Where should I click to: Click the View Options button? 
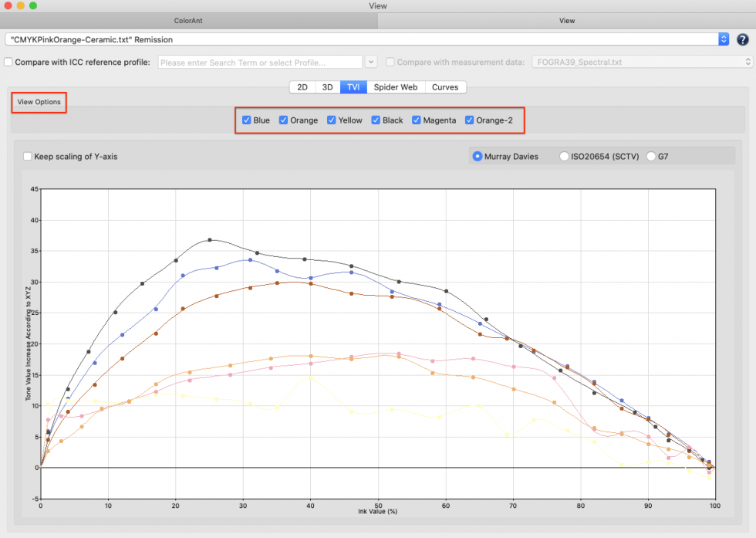click(39, 101)
